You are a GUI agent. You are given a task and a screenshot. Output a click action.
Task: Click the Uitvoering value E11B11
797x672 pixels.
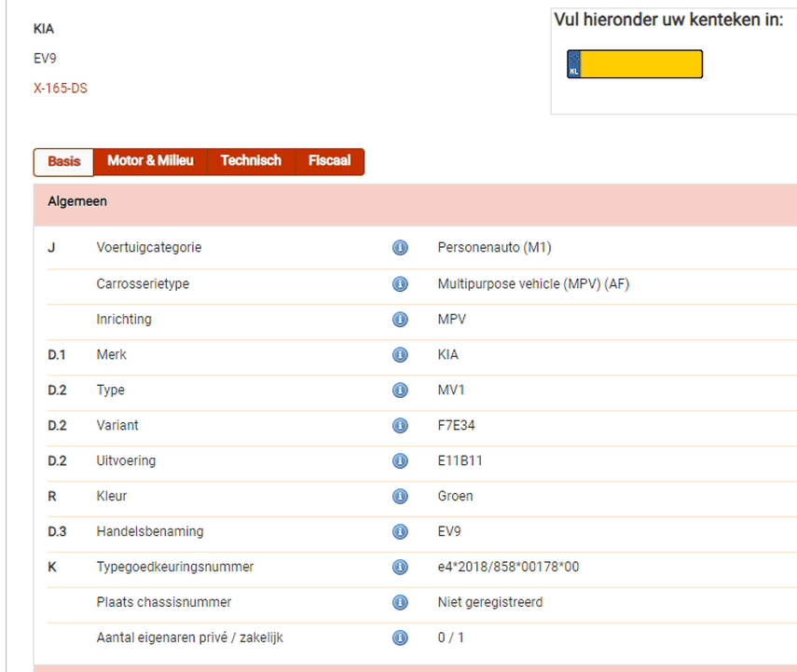coord(460,460)
